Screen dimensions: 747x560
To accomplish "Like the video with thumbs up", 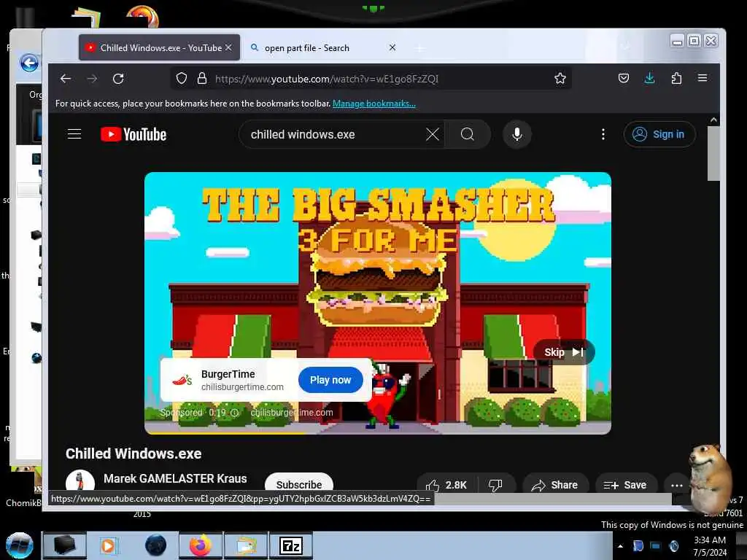I will [446, 485].
